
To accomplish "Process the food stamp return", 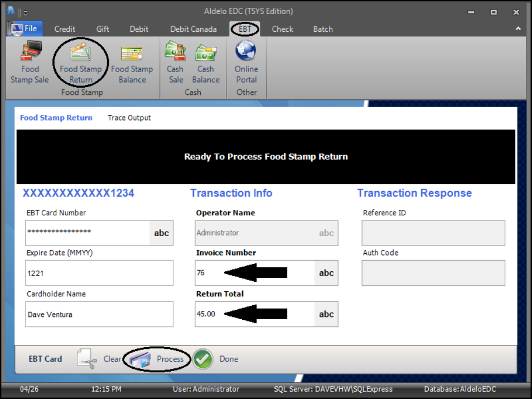I will (156, 359).
